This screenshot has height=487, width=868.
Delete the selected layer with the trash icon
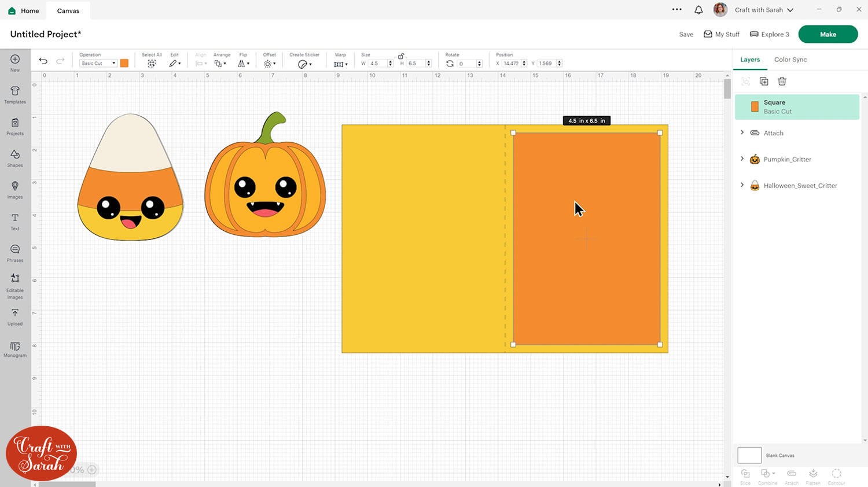782,82
